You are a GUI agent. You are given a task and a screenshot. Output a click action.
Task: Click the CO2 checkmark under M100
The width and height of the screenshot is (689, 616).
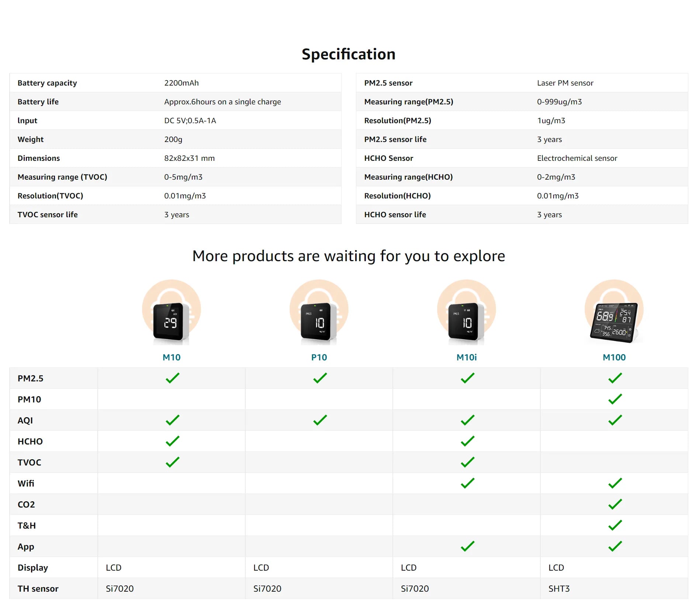615,504
